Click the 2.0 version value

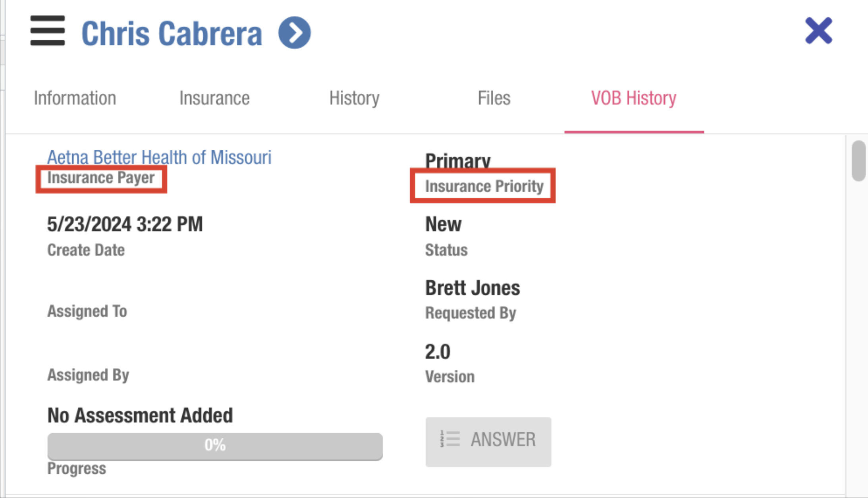coord(438,352)
